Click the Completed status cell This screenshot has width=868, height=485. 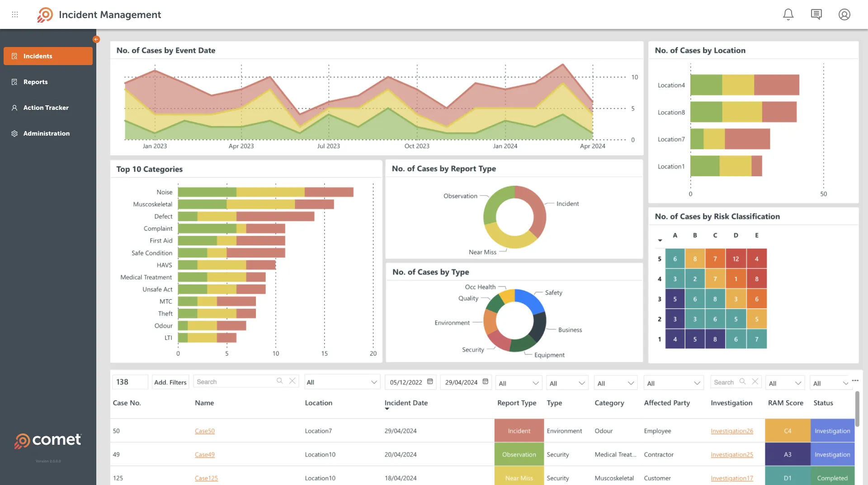click(x=832, y=476)
